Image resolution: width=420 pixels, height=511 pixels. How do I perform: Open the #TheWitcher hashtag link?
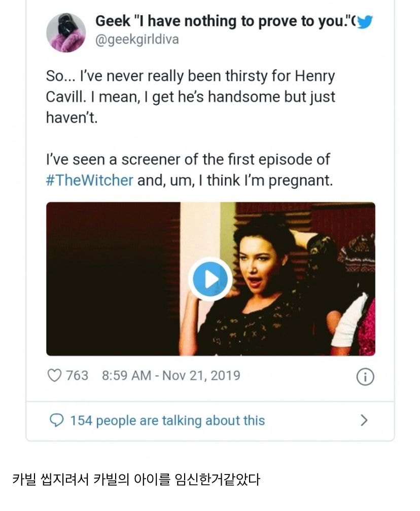[89, 180]
